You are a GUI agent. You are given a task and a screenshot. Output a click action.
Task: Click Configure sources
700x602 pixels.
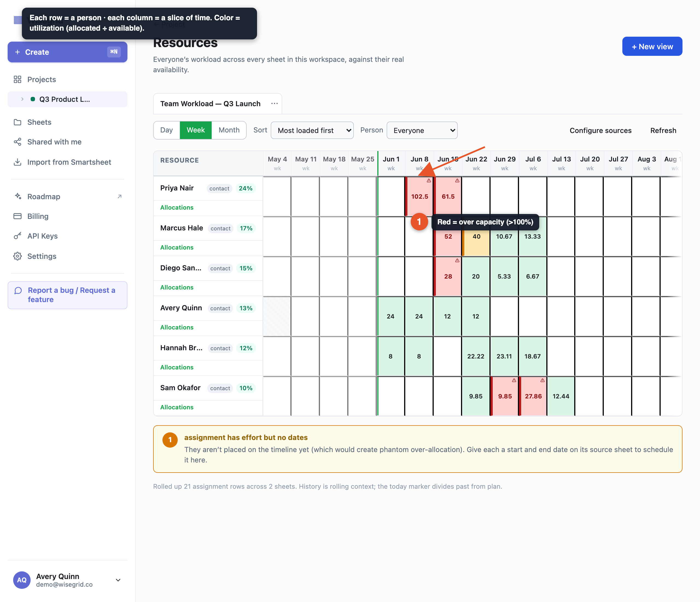click(x=600, y=131)
